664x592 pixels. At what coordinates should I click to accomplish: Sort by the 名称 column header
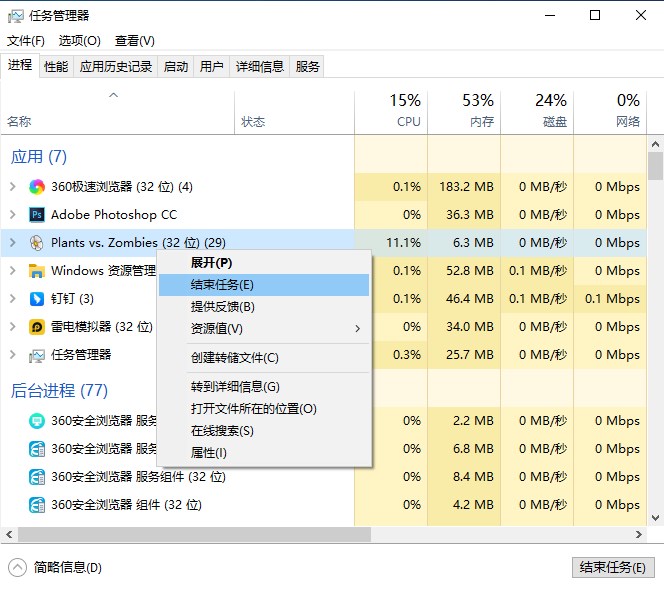[x=118, y=113]
